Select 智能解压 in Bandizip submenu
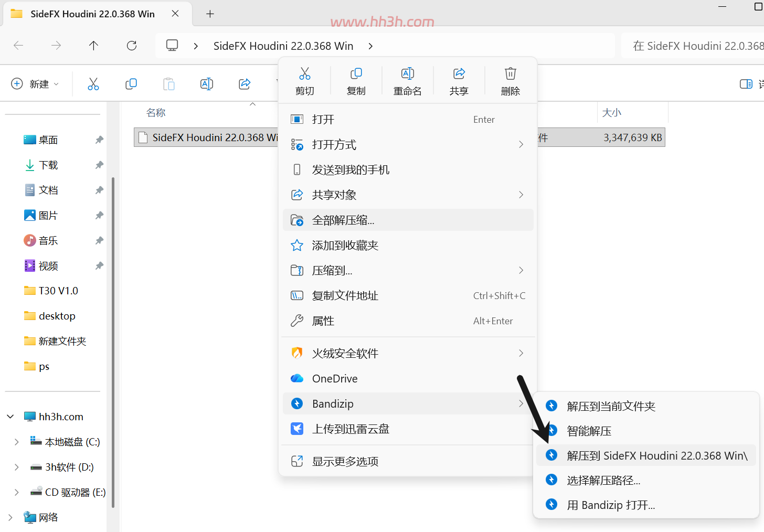This screenshot has width=764, height=532. point(646,431)
